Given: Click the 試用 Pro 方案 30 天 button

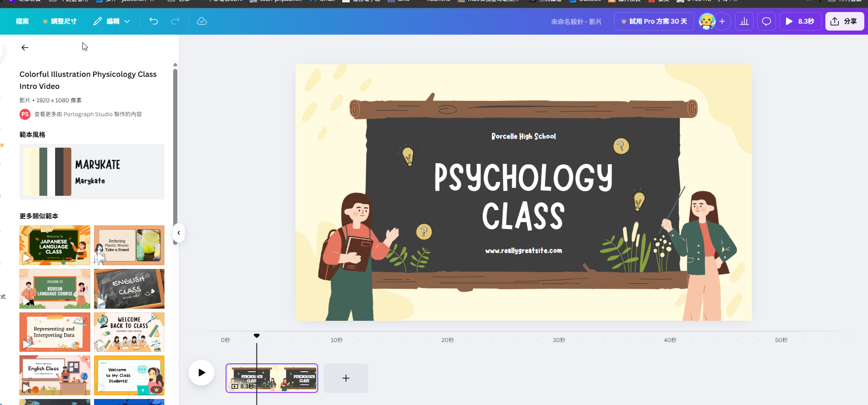Looking at the screenshot, I should click(x=654, y=21).
